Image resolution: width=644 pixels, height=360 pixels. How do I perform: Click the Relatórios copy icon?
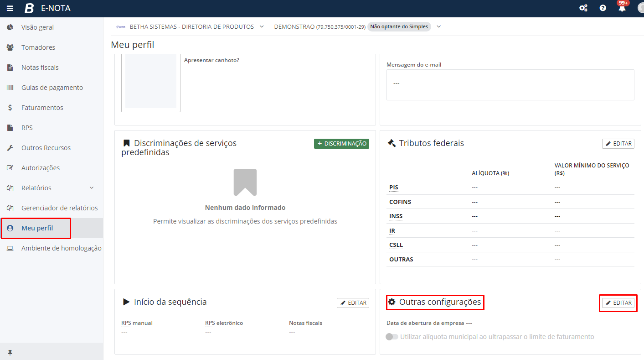[10, 188]
